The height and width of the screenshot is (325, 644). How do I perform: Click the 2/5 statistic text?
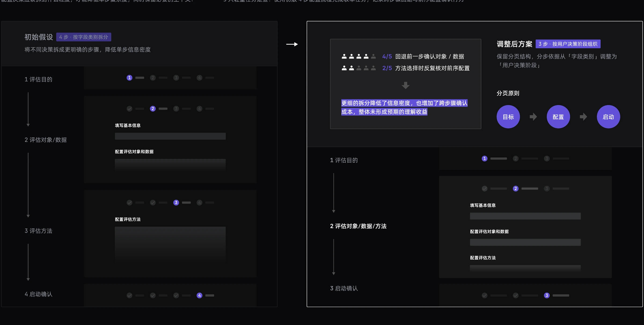tap(387, 68)
